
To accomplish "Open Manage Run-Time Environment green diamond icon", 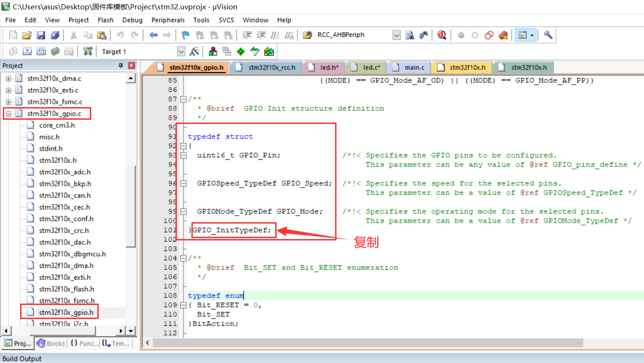I will pyautogui.click(x=241, y=51).
